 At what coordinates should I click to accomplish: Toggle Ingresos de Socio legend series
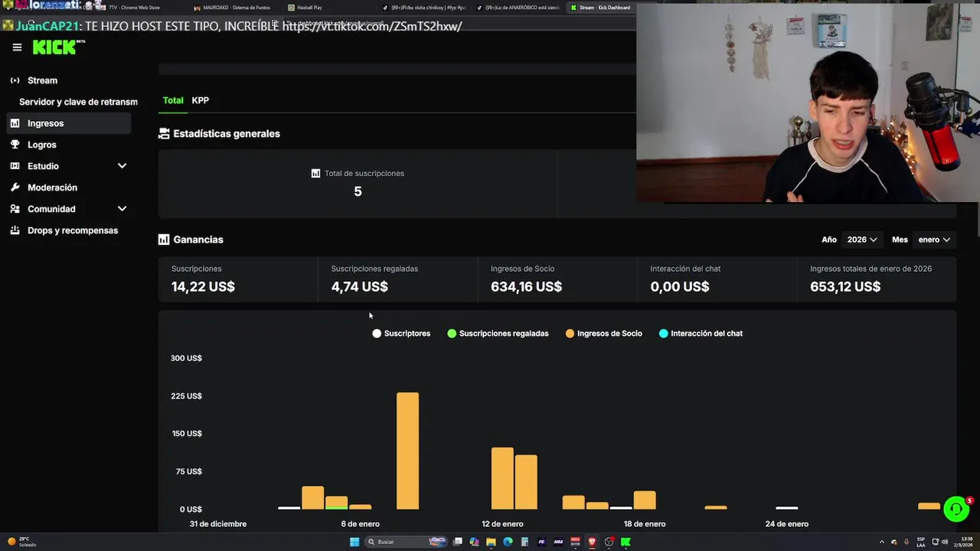click(604, 334)
